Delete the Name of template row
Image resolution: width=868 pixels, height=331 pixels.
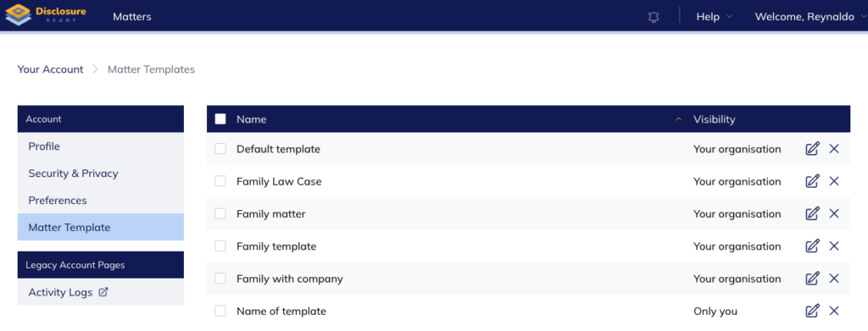(x=834, y=312)
